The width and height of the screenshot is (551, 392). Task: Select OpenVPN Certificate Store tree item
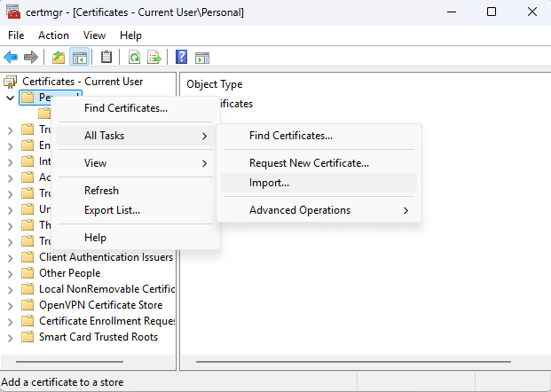pyautogui.click(x=101, y=305)
